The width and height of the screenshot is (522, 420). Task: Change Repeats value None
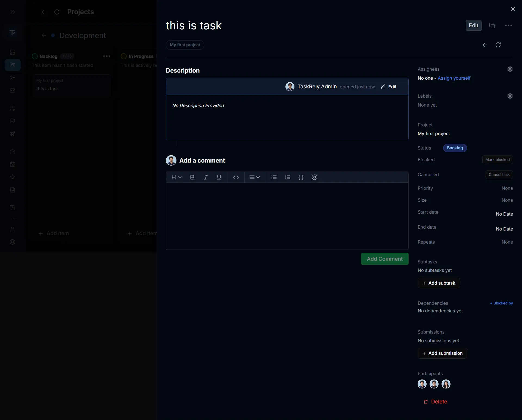[x=507, y=242]
